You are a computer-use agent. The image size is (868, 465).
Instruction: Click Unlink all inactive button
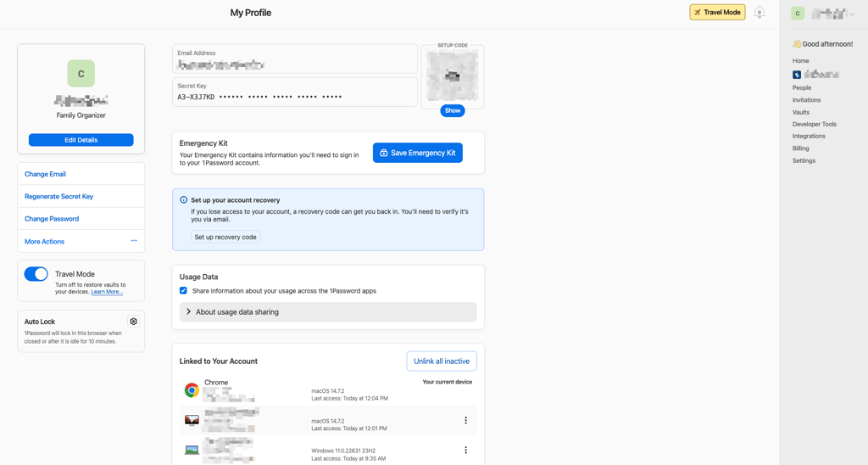pyautogui.click(x=441, y=361)
